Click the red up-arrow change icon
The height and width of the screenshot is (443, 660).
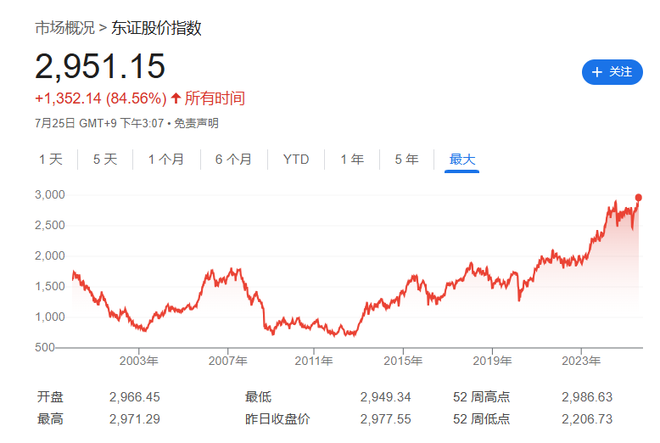tap(176, 99)
